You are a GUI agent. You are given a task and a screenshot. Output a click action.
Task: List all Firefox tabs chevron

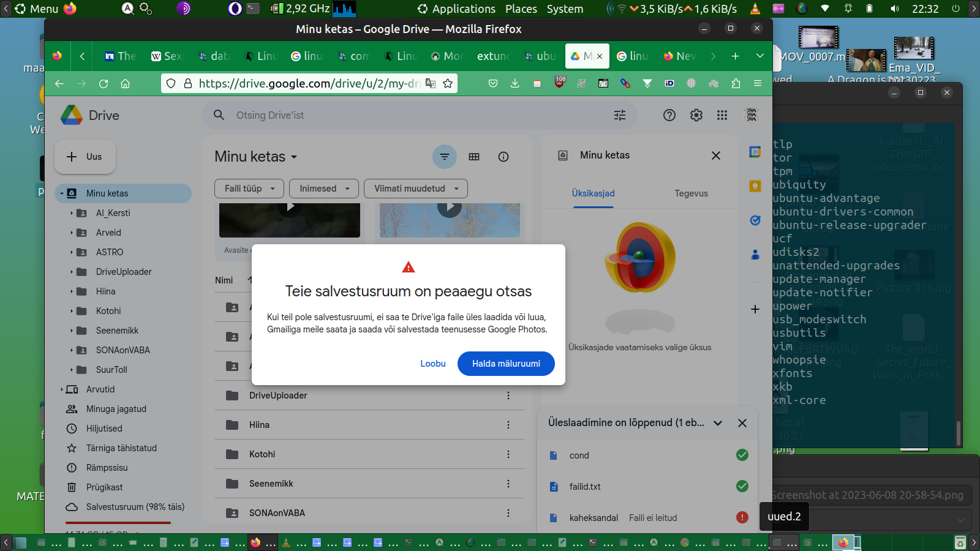pyautogui.click(x=760, y=56)
